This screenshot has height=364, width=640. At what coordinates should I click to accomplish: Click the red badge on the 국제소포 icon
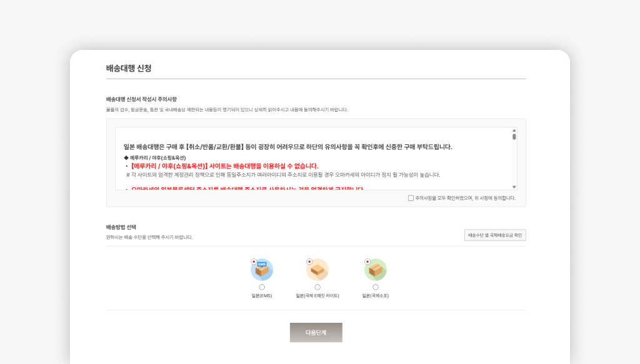click(x=367, y=262)
